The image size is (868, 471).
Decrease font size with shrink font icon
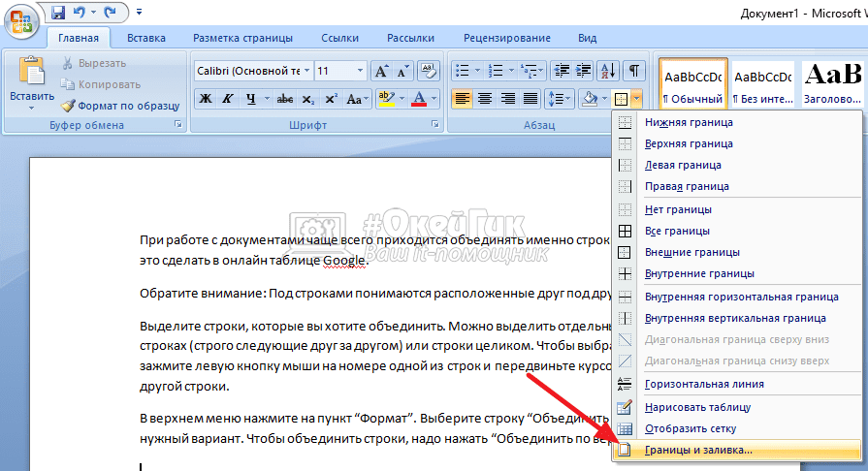click(402, 71)
